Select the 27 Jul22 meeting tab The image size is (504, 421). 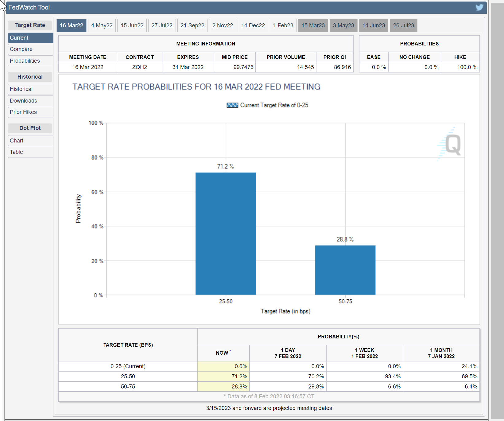pyautogui.click(x=162, y=25)
